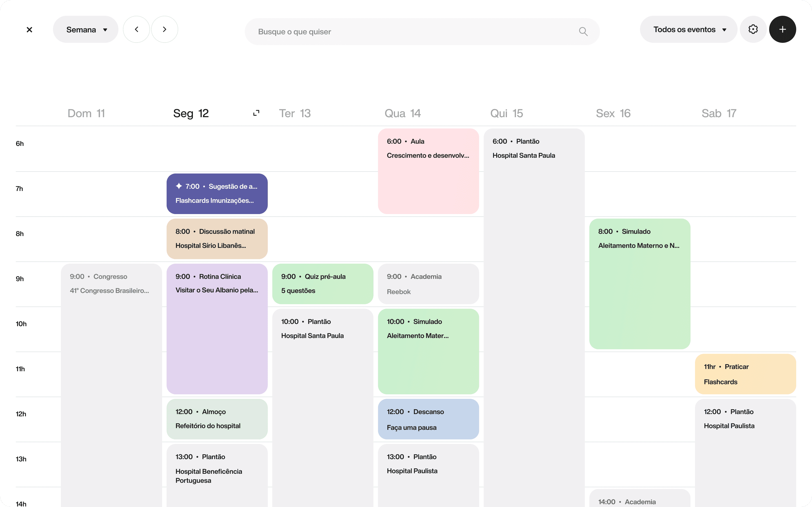Open the 11hr Praticar Flashcards event
The height and width of the screenshot is (507, 812).
click(x=745, y=374)
